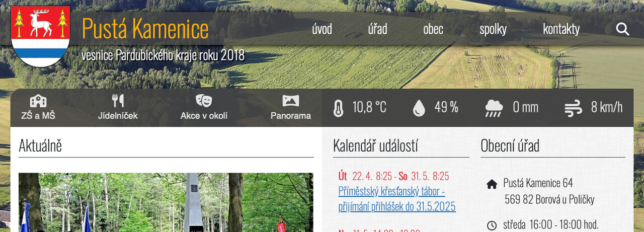Viewport: 644px width, 232px height.
Task: Open the obec menu item
Action: click(433, 29)
